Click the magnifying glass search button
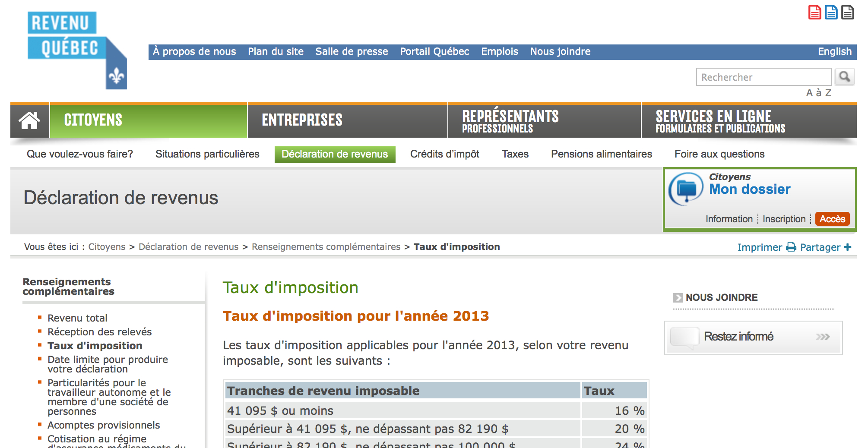 (x=844, y=77)
